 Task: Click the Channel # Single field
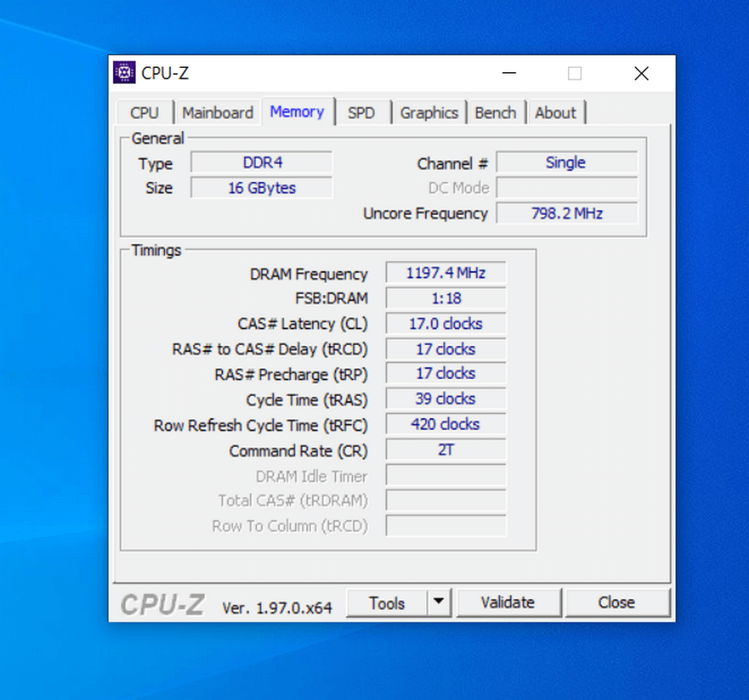pyautogui.click(x=566, y=162)
